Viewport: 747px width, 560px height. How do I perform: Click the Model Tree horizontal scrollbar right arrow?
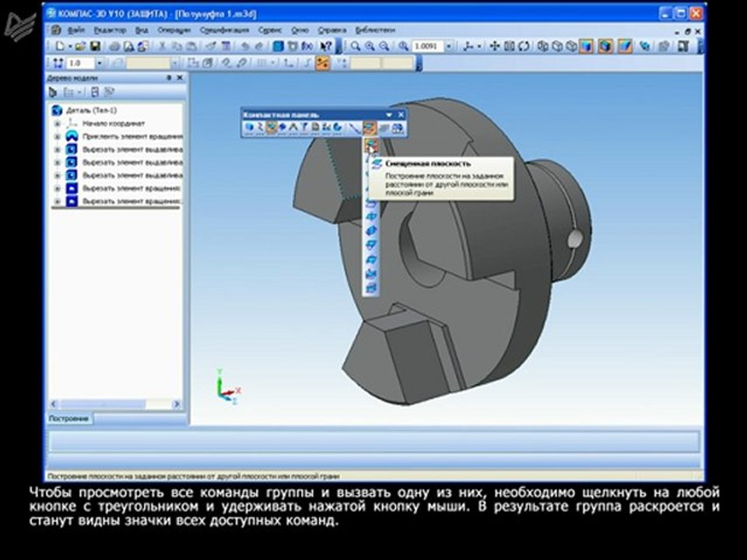(x=177, y=404)
